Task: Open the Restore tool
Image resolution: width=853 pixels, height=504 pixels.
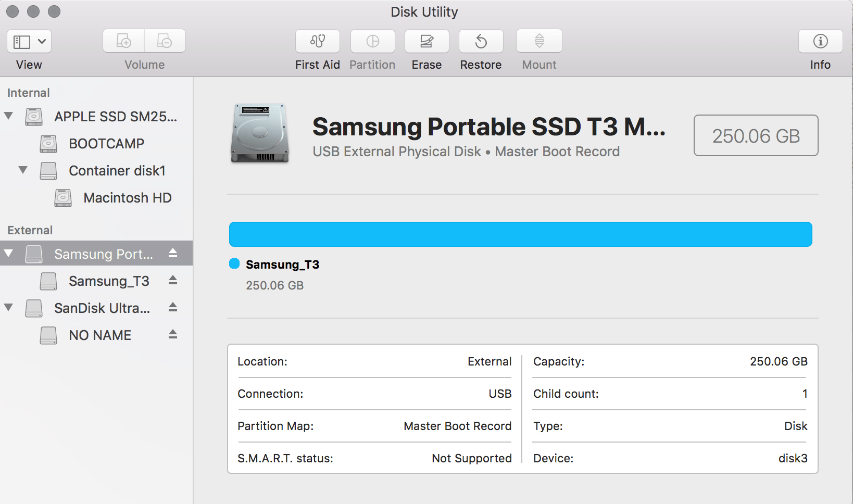Action: [480, 42]
